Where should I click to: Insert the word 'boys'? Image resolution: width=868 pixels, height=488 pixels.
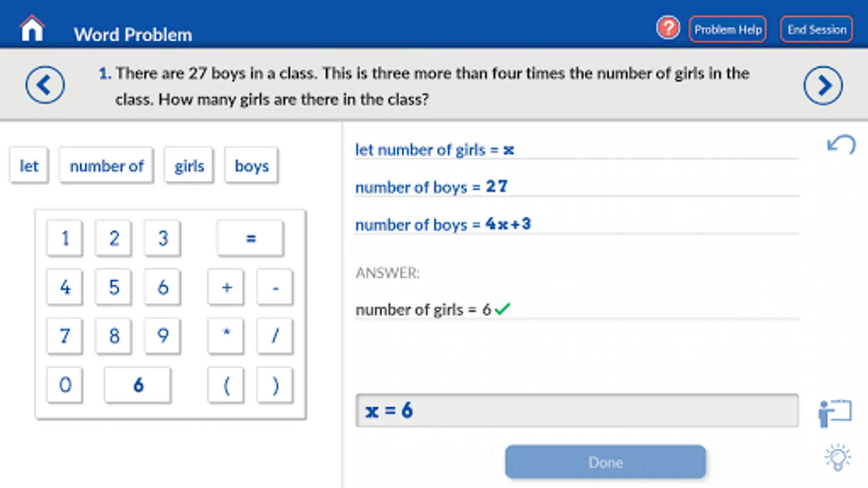pyautogui.click(x=251, y=165)
